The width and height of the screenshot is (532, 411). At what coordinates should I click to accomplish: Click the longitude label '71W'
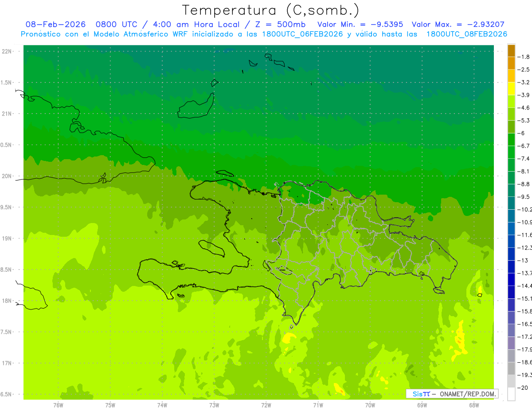318,405
